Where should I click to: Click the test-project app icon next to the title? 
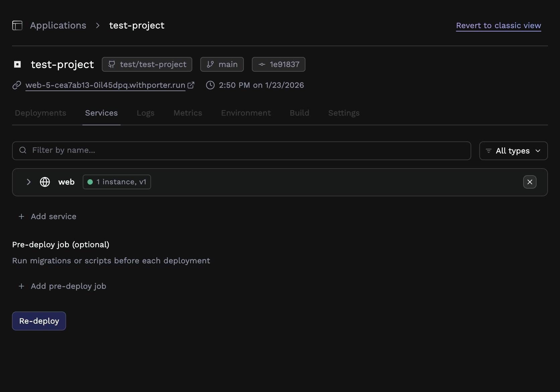[x=17, y=64]
